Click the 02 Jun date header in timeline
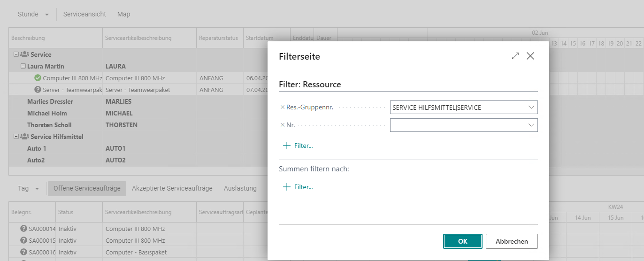 (x=540, y=33)
